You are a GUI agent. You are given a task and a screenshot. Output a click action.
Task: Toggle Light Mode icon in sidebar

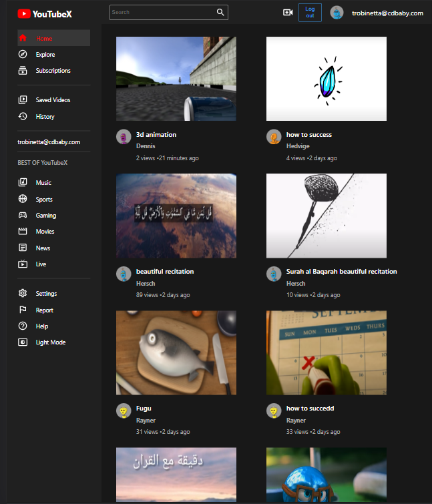pyautogui.click(x=23, y=342)
